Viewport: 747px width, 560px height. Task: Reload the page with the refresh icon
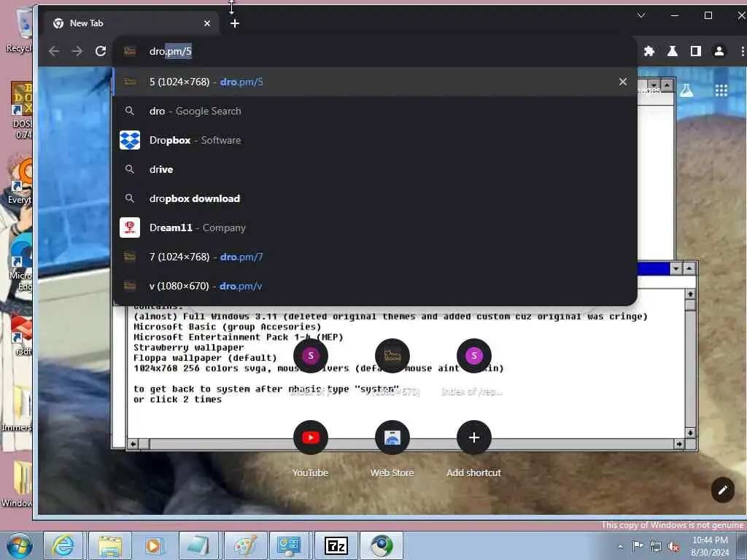point(101,51)
